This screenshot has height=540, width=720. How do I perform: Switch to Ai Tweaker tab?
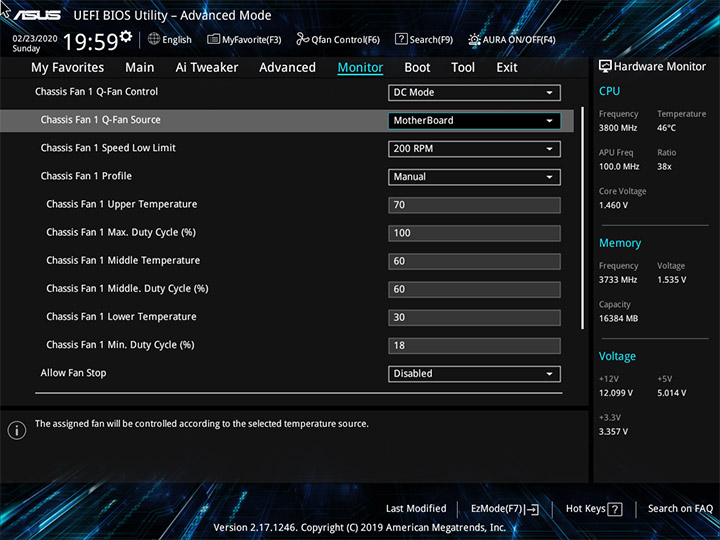[207, 68]
